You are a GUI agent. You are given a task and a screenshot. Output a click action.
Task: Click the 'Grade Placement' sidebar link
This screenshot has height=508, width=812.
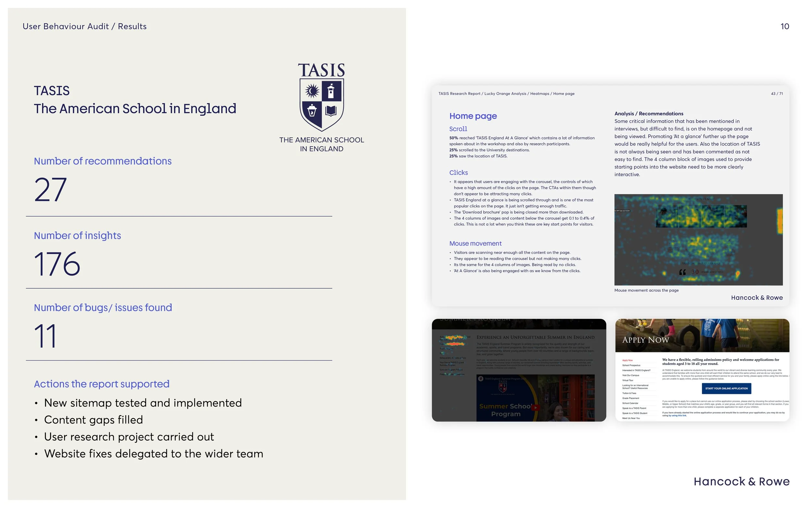(630, 398)
